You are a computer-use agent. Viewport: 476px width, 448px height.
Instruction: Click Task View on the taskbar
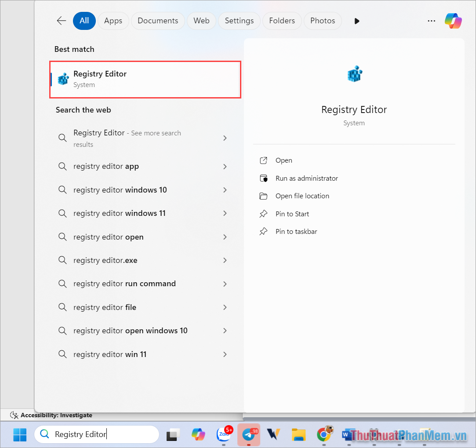coord(172,435)
